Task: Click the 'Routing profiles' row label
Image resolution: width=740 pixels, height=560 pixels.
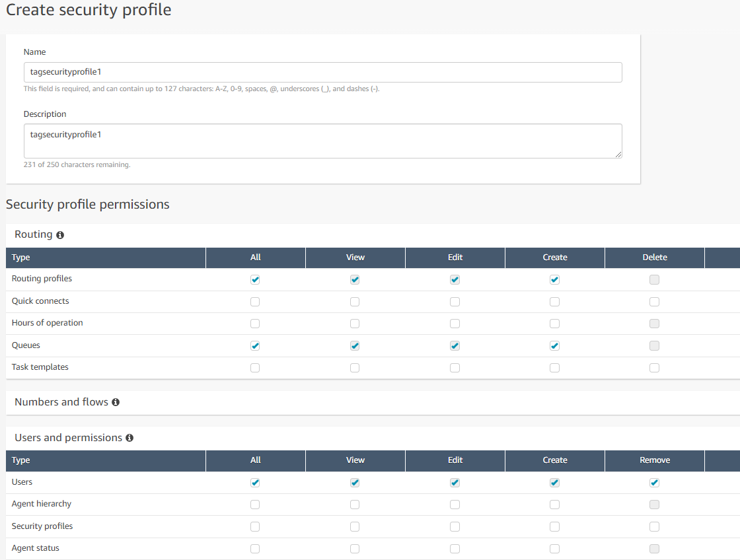Action: click(x=42, y=278)
